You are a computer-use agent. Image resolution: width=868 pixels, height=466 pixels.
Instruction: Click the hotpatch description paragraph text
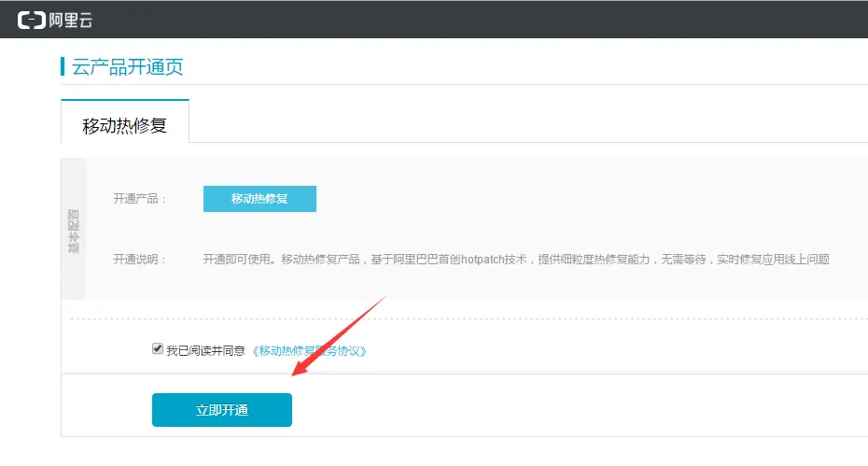point(516,260)
